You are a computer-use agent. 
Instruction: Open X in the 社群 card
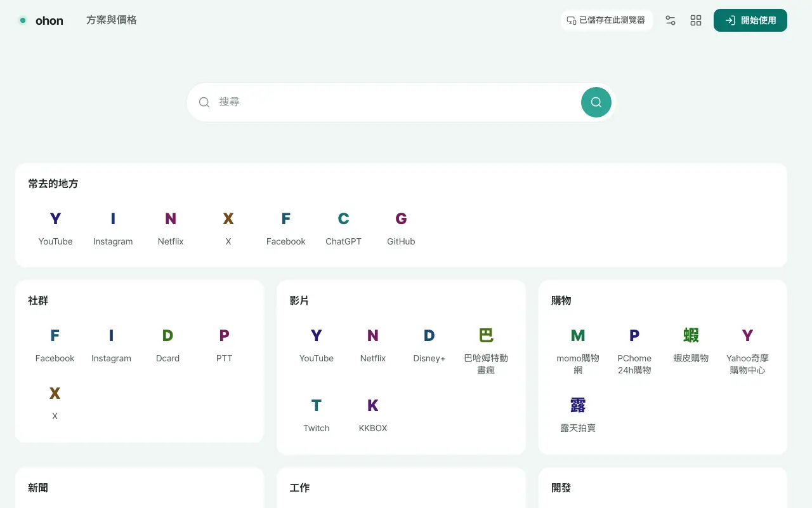55,403
